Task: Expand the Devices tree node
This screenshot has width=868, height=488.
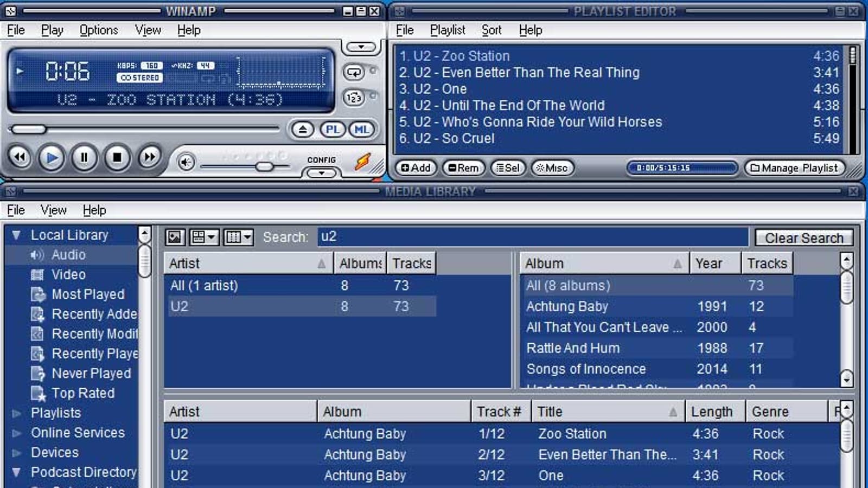Action: coord(16,453)
